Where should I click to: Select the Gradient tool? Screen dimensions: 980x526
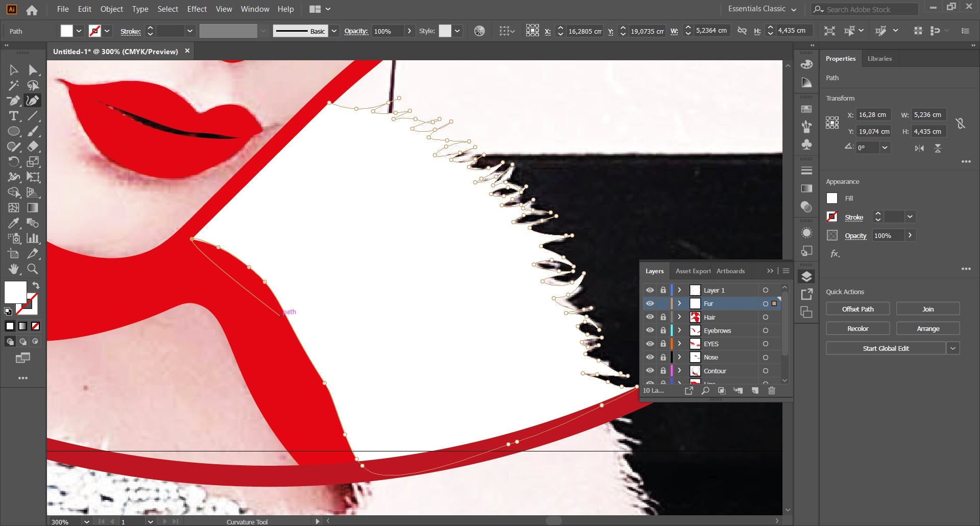coord(33,208)
